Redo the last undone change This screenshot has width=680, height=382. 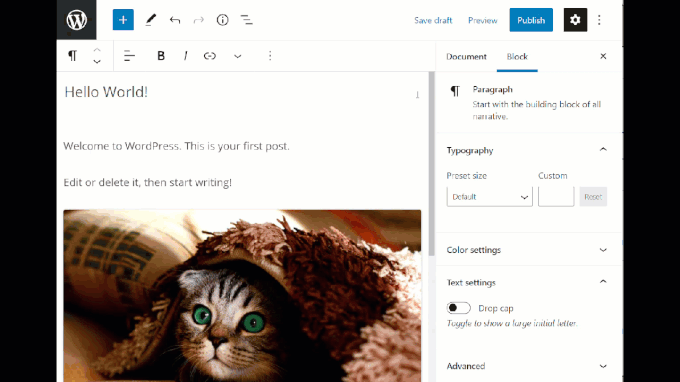(x=199, y=20)
